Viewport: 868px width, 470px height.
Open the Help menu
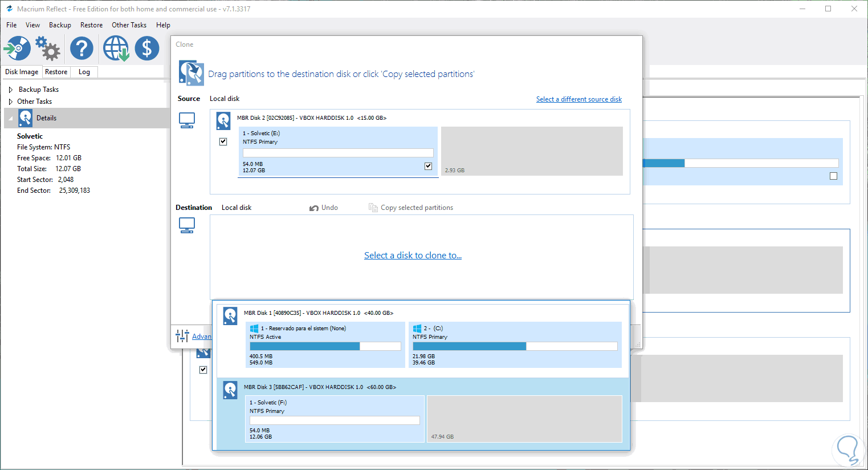click(163, 25)
